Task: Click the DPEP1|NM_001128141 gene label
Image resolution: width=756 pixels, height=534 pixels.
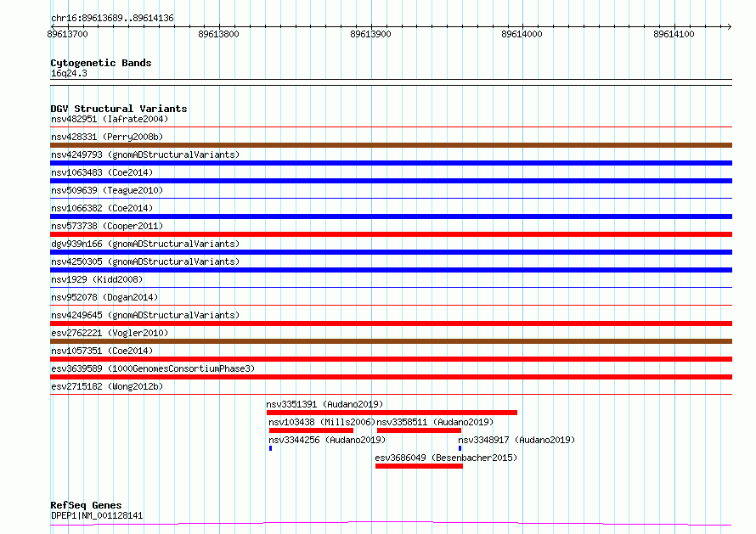Action: (x=97, y=515)
